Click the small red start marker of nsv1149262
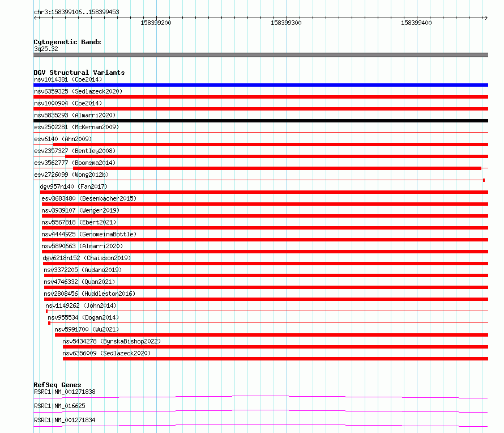 tap(47, 311)
